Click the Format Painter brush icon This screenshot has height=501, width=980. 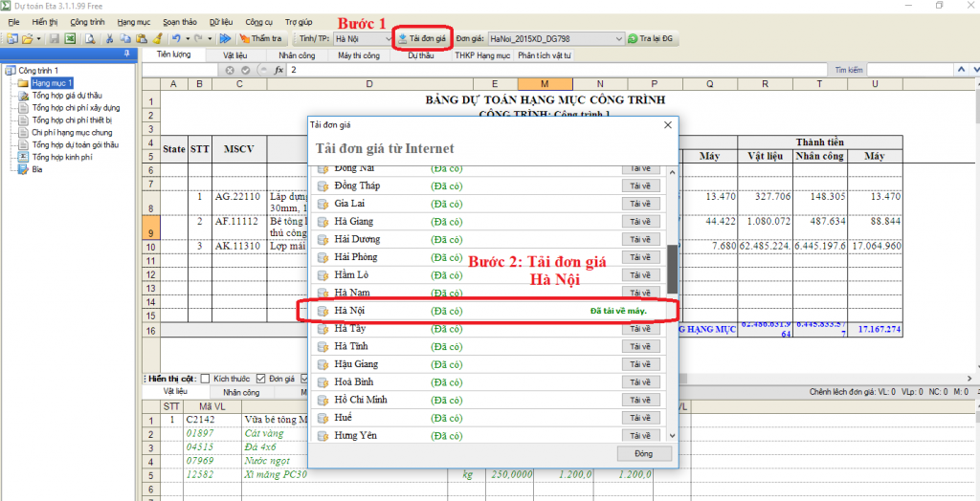(156, 38)
